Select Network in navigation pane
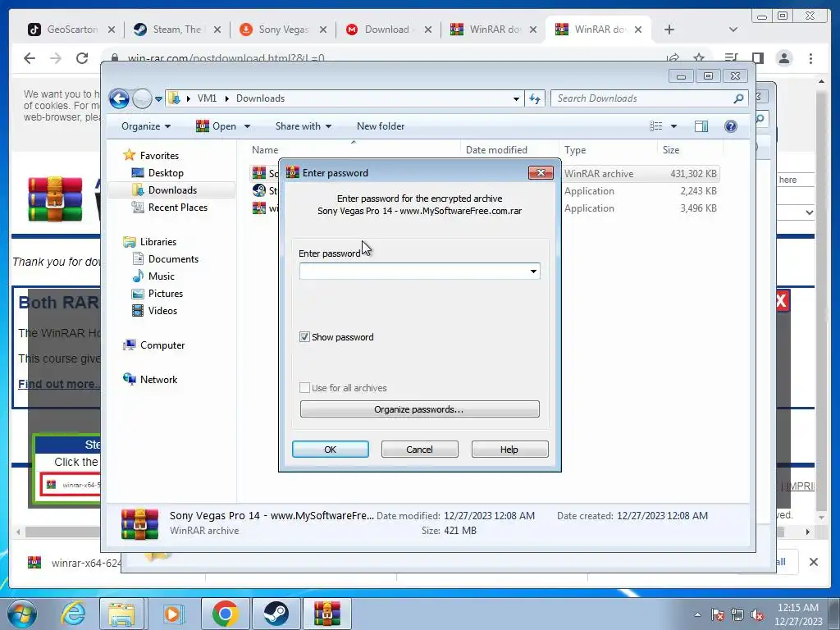Screen dimensions: 840x630 pyautogui.click(x=158, y=380)
